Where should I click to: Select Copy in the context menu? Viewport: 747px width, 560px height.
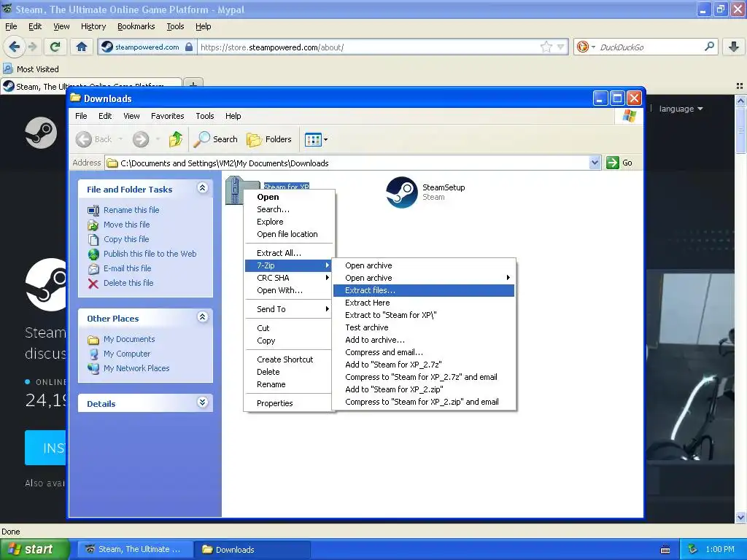click(x=289, y=341)
